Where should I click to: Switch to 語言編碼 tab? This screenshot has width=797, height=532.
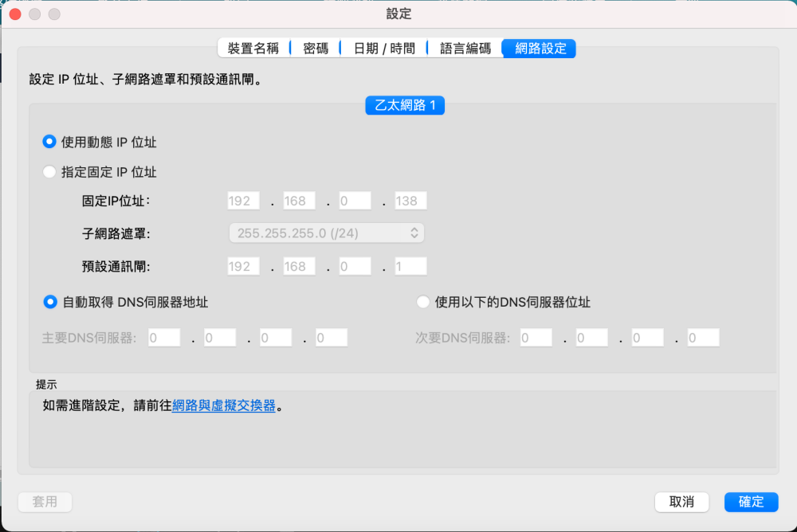pyautogui.click(x=465, y=49)
